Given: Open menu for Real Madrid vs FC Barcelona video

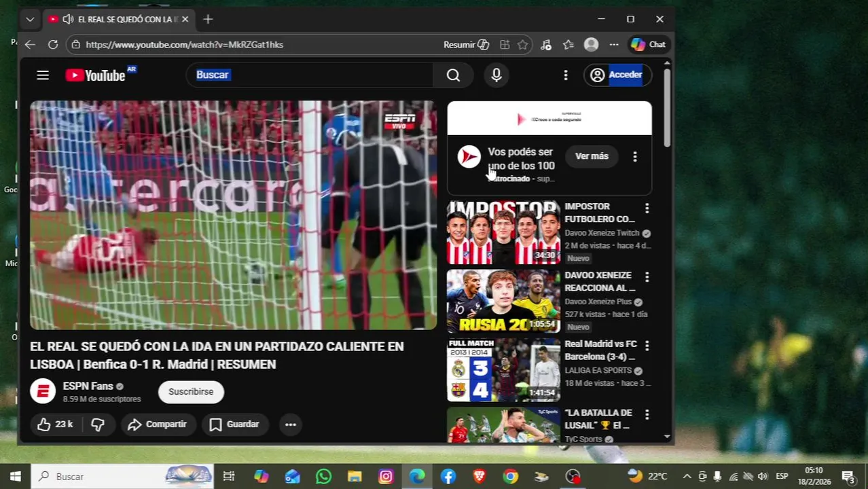Looking at the screenshot, I should 647,346.
